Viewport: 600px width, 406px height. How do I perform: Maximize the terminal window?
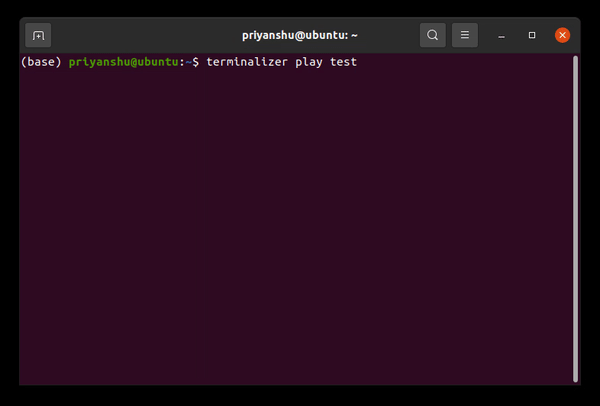[532, 35]
